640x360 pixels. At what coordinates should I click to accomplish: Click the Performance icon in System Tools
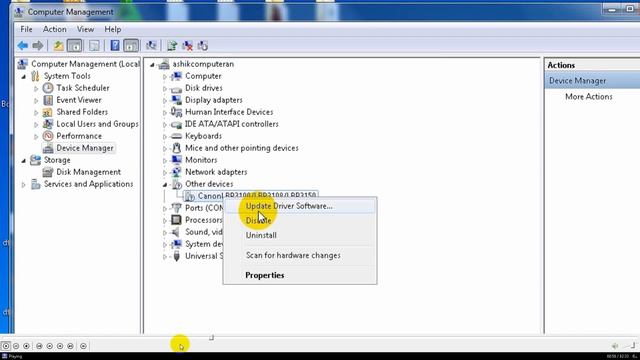(48, 136)
